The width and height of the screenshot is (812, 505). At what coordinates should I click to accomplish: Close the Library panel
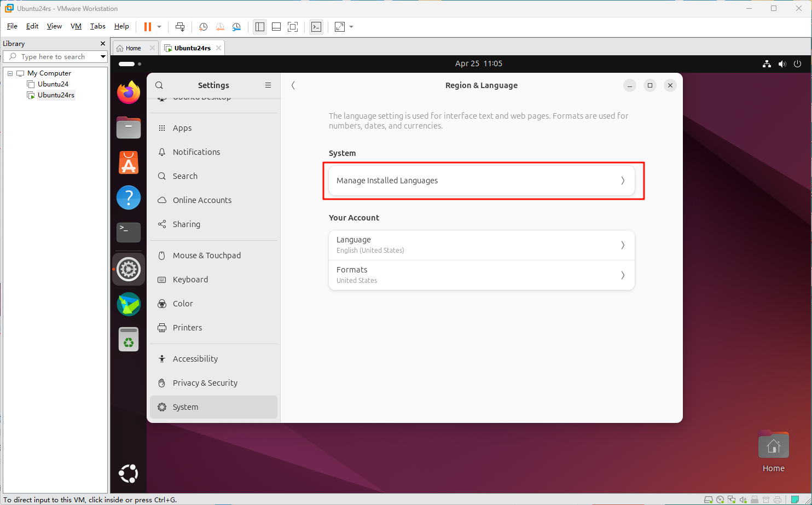point(102,44)
